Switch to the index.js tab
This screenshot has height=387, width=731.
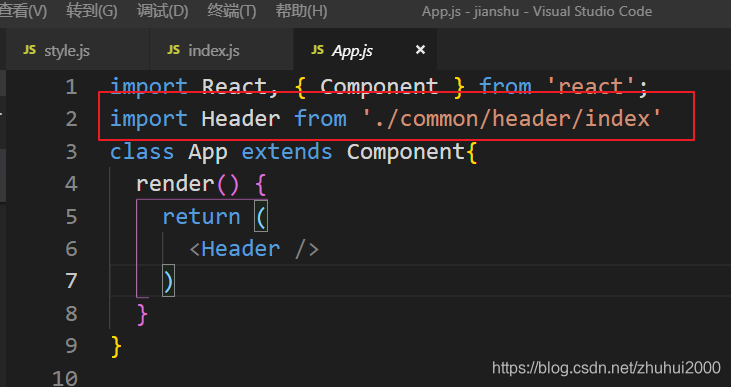click(221, 49)
